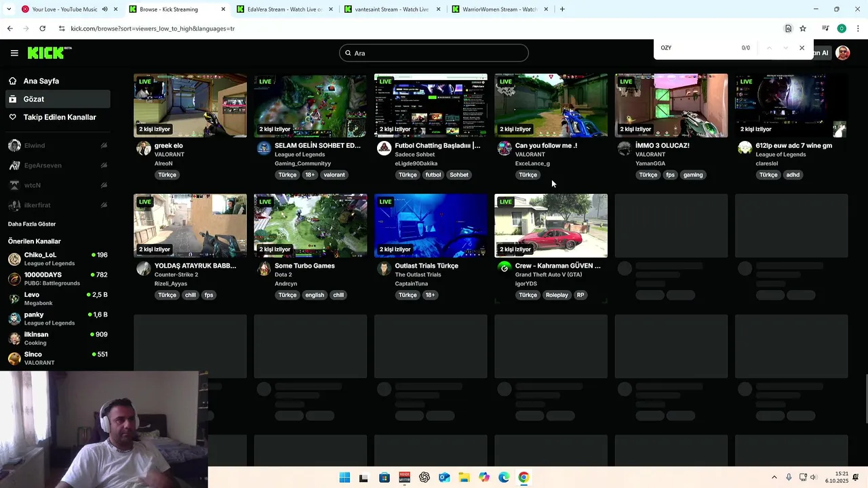Expand Daha Fazla Göster list
This screenshot has width=868, height=488.
[x=32, y=224]
